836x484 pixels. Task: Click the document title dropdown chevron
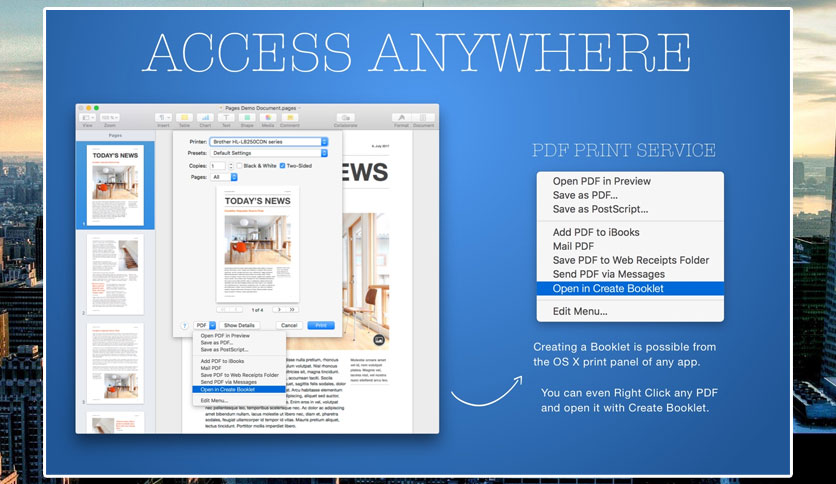301,108
